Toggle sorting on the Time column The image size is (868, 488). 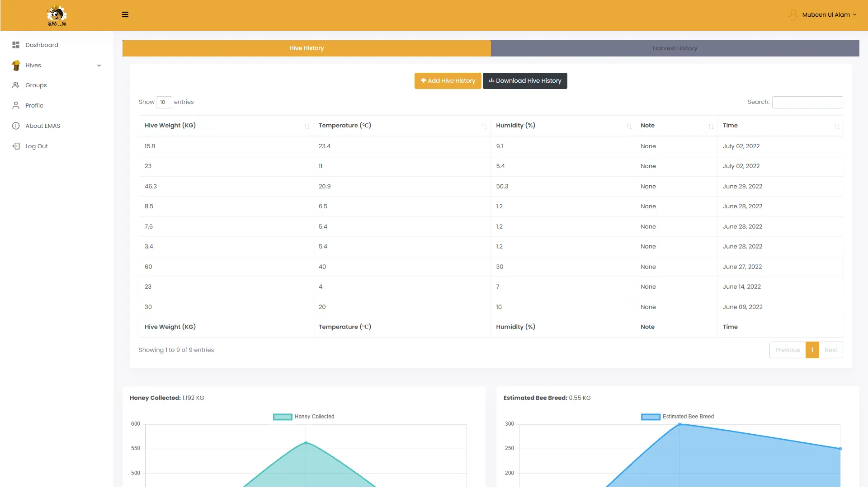[x=836, y=126]
